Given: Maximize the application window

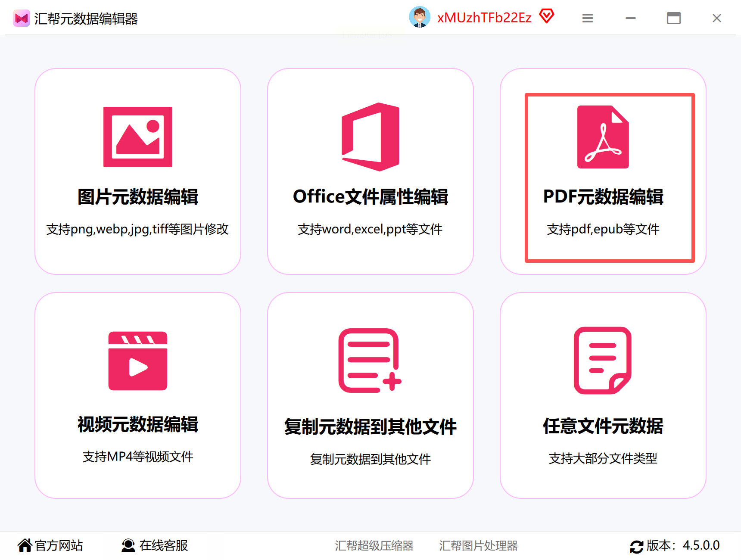Looking at the screenshot, I should pos(674,18).
